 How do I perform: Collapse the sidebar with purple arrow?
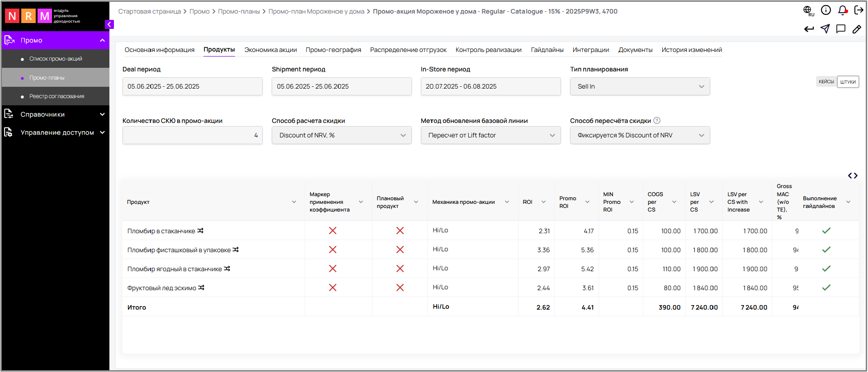(109, 24)
